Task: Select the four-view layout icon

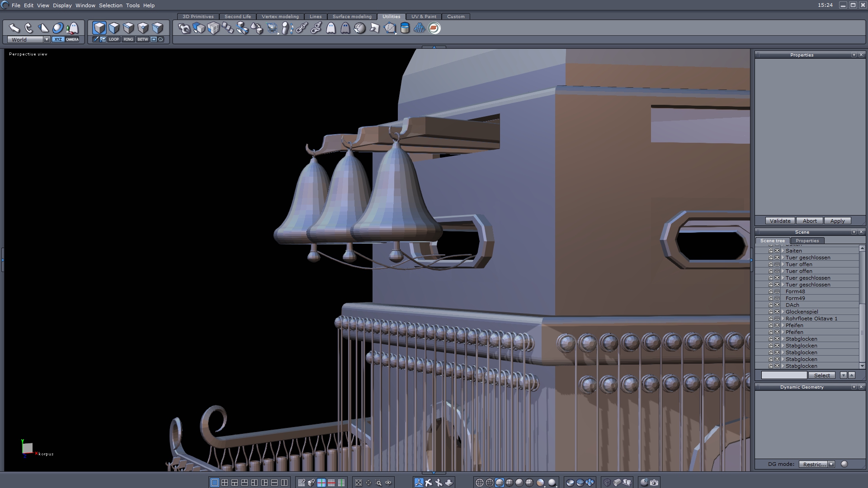Action: [225, 483]
